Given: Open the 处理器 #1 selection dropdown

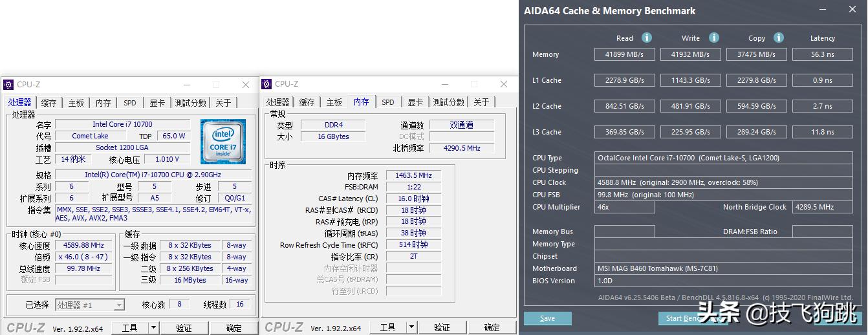Looking at the screenshot, I should click(90, 305).
